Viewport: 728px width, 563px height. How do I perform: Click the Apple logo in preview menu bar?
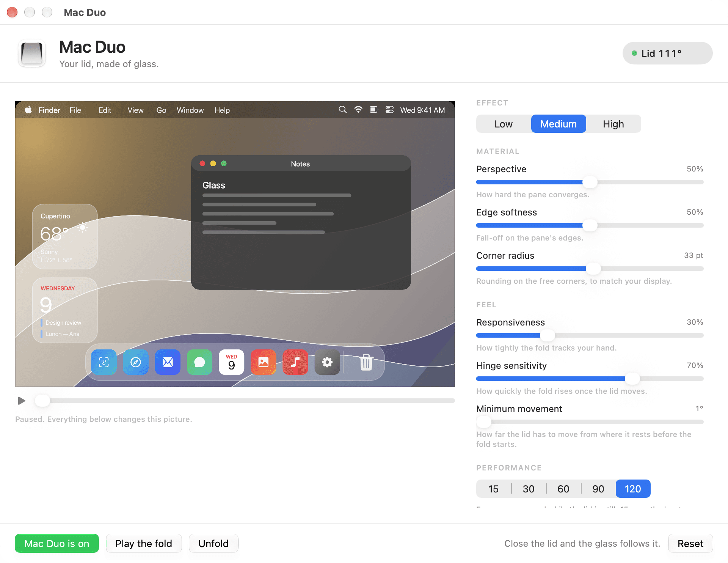(x=28, y=110)
